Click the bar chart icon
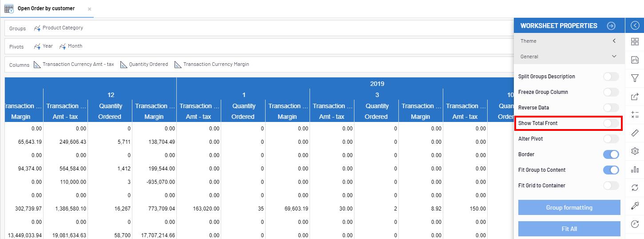 pos(635,170)
